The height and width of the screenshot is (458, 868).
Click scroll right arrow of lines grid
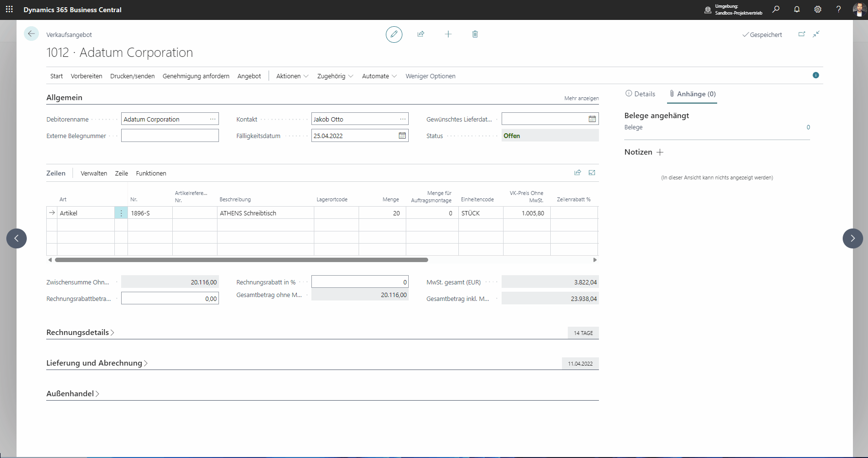tap(595, 260)
